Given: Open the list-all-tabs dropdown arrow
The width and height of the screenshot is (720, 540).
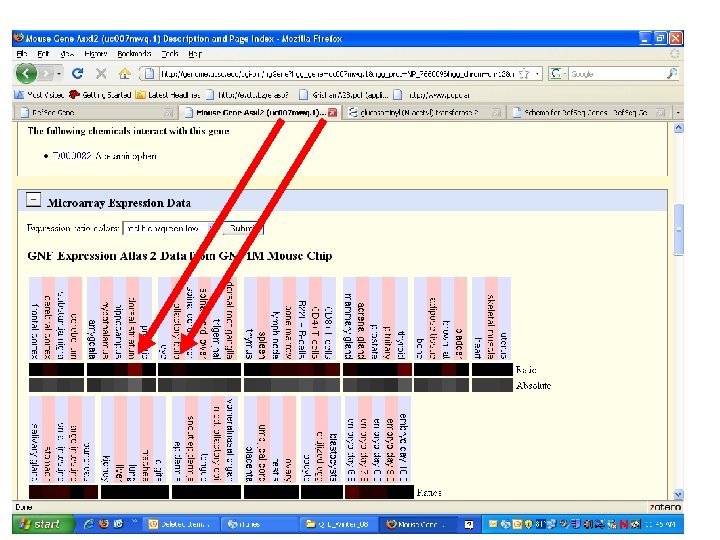Looking at the screenshot, I should click(678, 112).
